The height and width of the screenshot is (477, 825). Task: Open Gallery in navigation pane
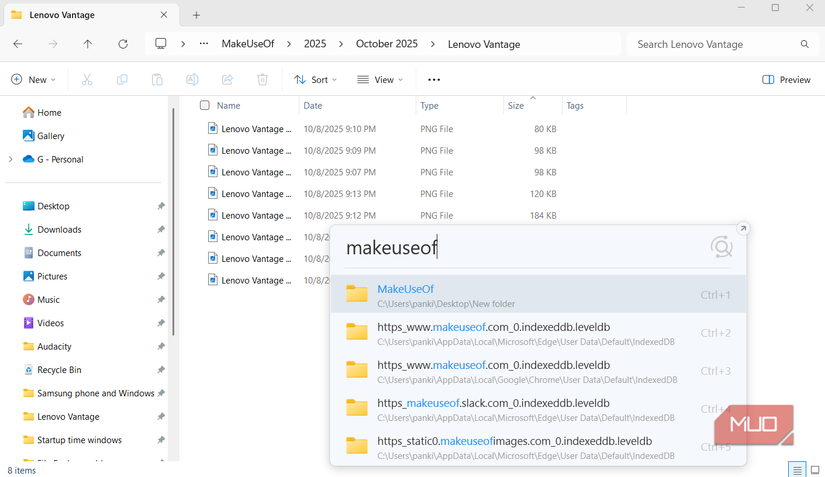point(44,136)
